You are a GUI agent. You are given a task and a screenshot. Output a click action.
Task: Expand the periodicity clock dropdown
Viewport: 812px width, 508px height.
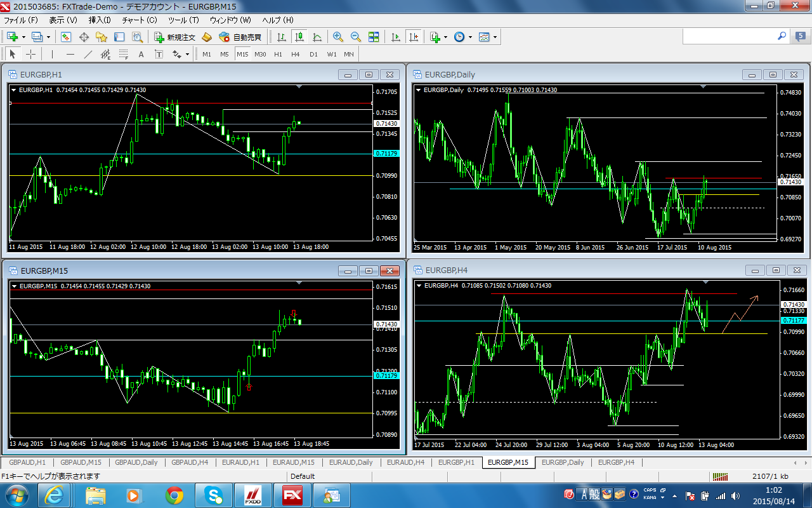(470, 37)
